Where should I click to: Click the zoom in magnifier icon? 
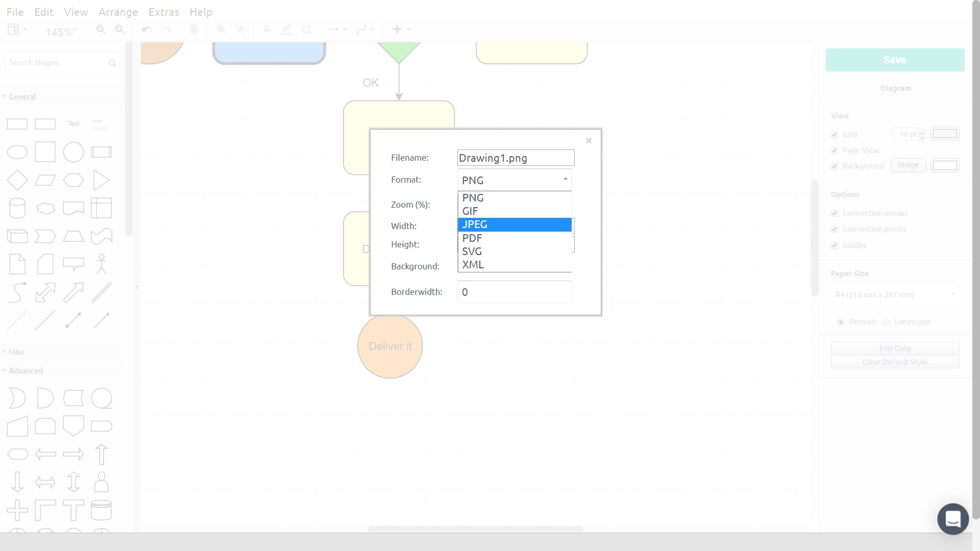pos(101,30)
